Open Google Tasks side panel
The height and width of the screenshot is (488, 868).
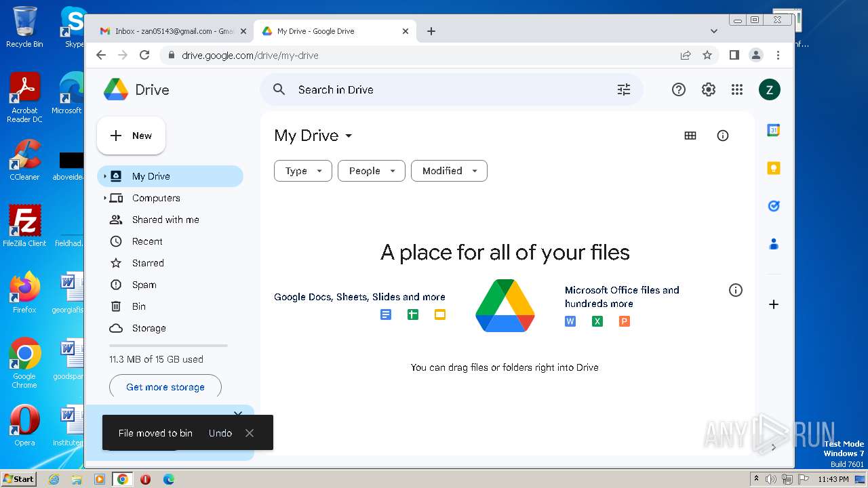774,206
